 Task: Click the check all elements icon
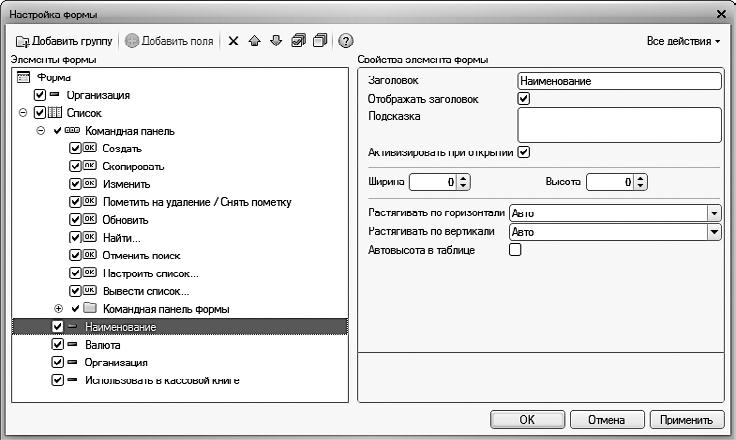pyautogui.click(x=298, y=41)
